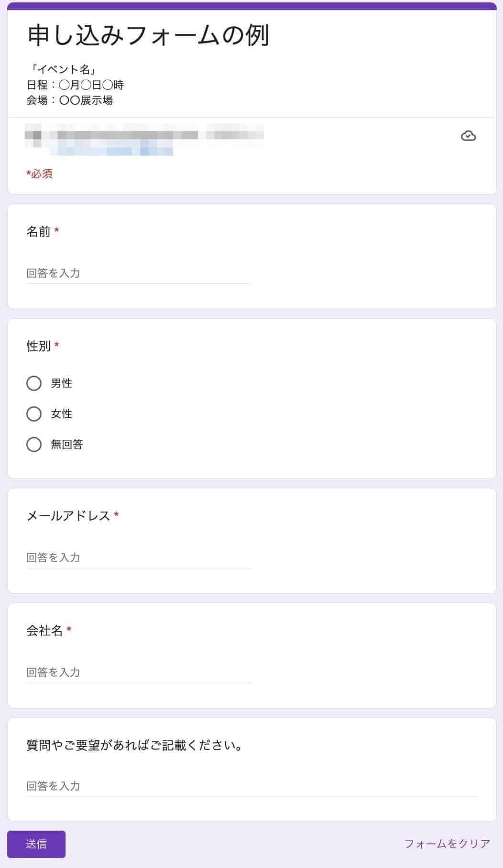
Task: Click the 日程：〇月〇日〇時 text line
Action: click(77, 85)
